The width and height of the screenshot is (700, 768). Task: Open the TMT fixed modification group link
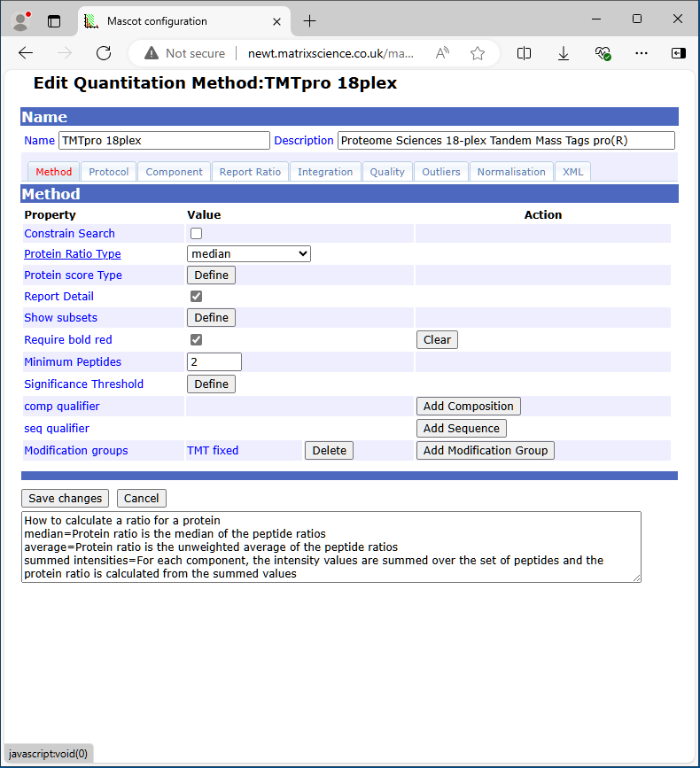[213, 451]
